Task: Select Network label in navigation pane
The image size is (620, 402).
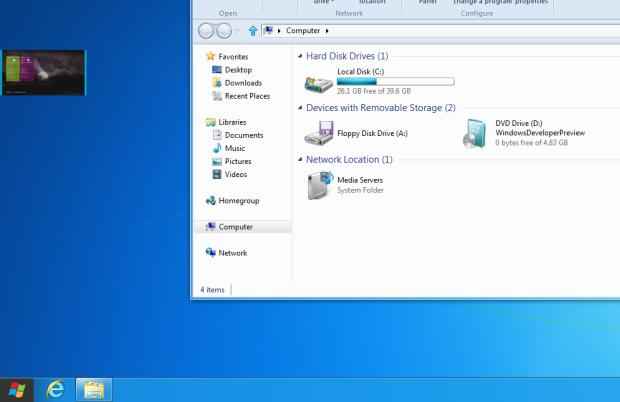Action: coord(232,253)
